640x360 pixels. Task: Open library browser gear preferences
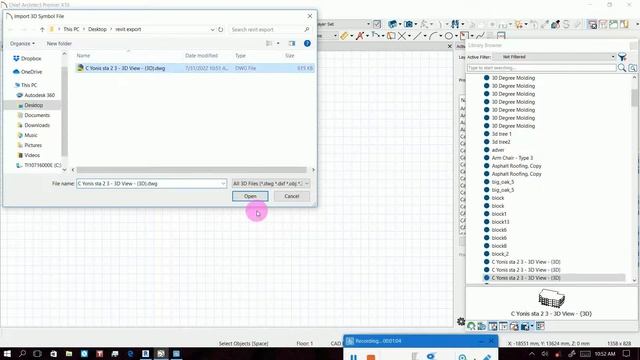point(461,322)
